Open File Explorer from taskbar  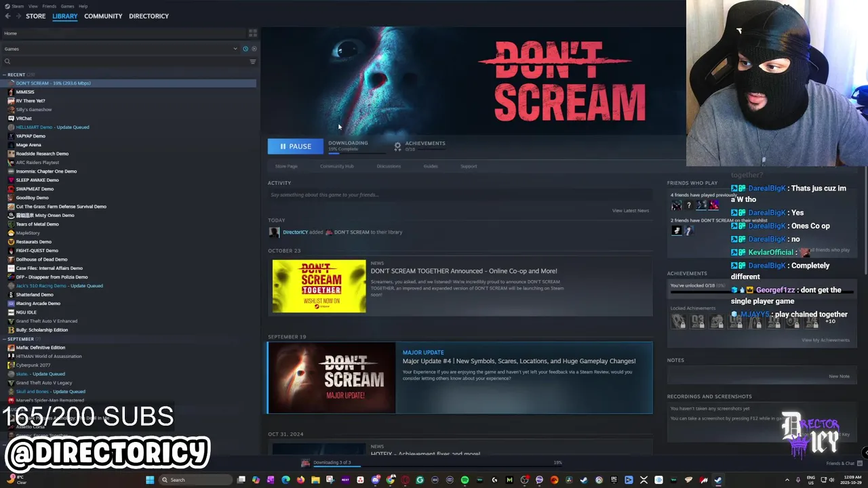[315, 480]
